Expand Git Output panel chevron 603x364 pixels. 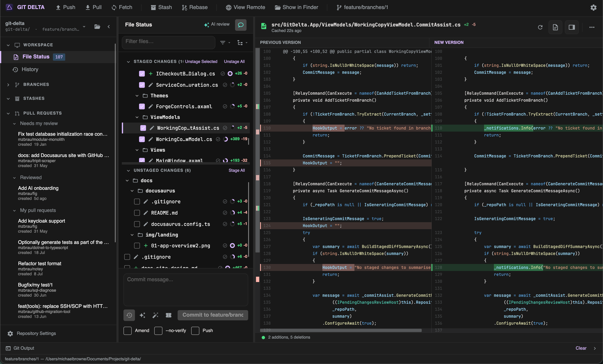(x=595, y=348)
